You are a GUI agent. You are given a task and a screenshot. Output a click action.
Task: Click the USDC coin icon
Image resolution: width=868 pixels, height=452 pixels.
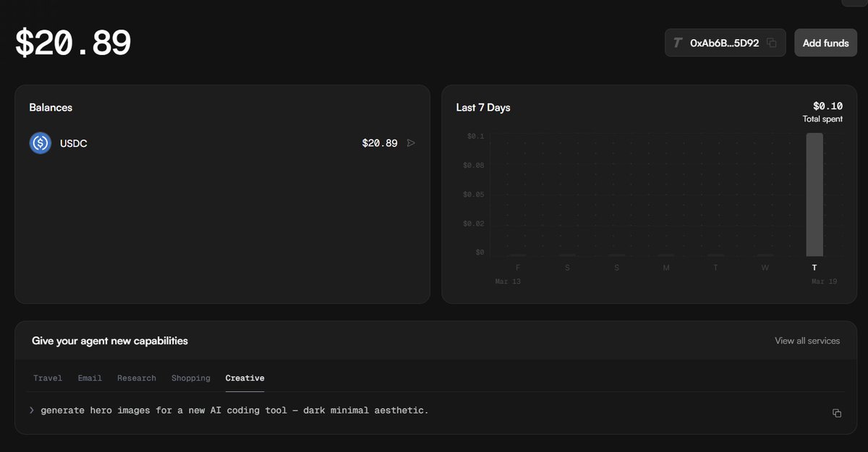41,143
